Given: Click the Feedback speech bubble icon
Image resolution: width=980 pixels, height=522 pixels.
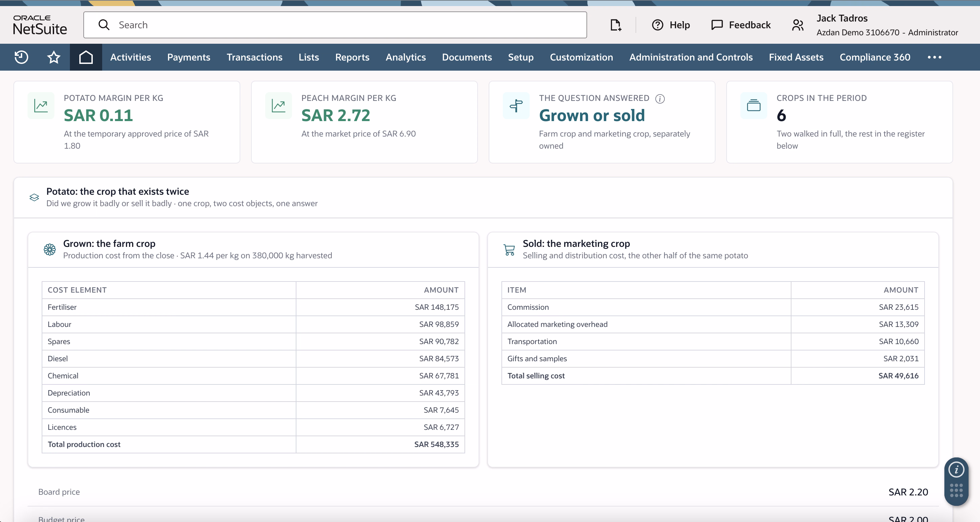Looking at the screenshot, I should pos(717,25).
